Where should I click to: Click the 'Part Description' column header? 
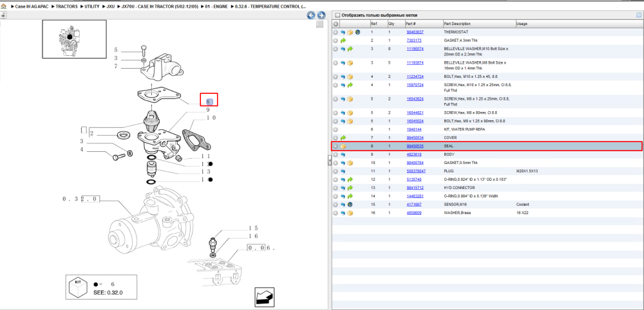point(457,24)
